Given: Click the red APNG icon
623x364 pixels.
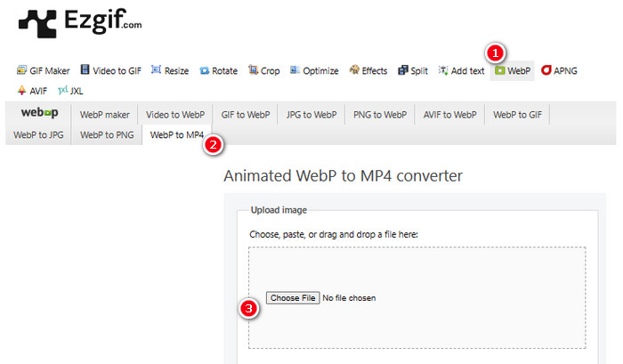Looking at the screenshot, I should [x=546, y=70].
